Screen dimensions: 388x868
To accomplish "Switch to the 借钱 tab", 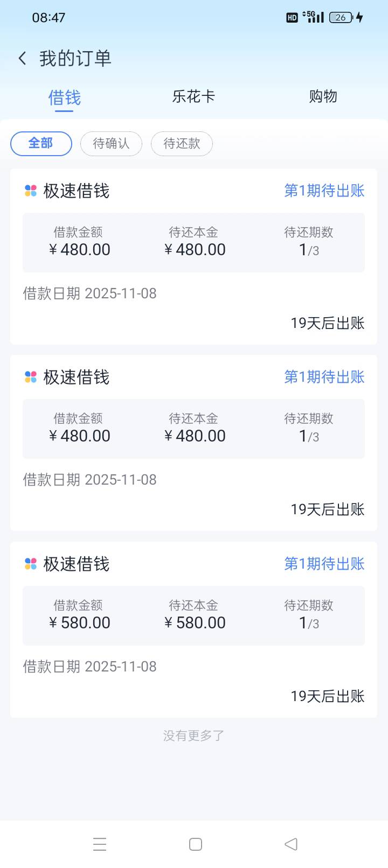I will pyautogui.click(x=64, y=98).
